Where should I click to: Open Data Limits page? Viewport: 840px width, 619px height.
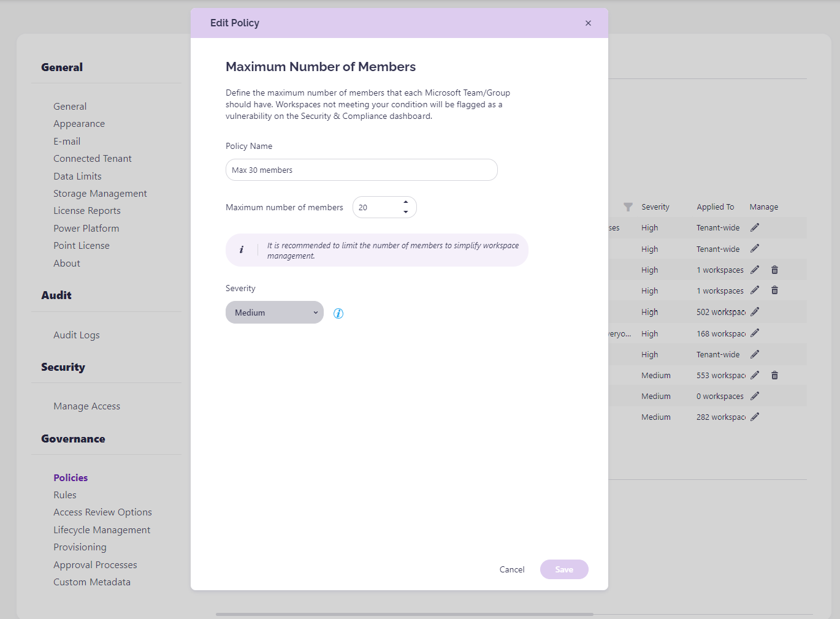pyautogui.click(x=77, y=177)
